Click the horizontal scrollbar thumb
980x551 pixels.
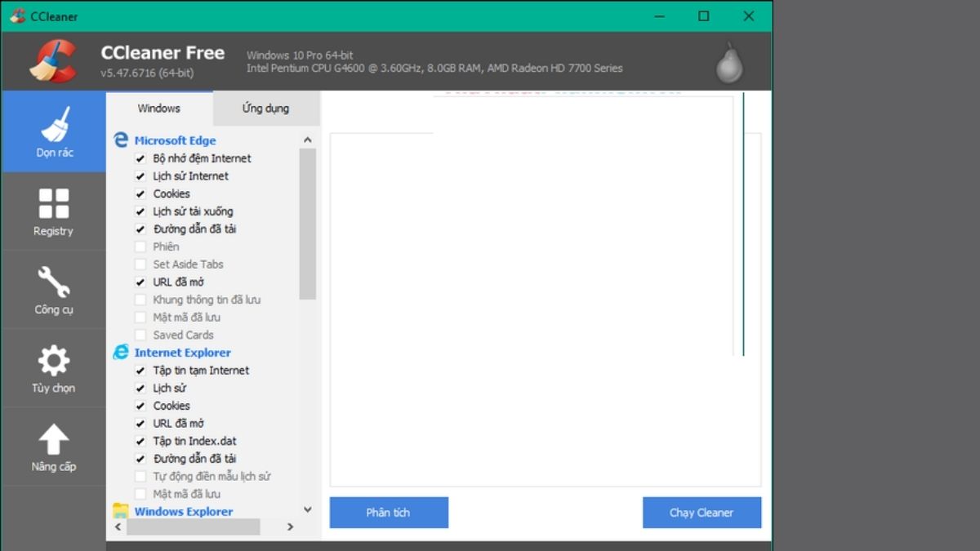pyautogui.click(x=194, y=527)
